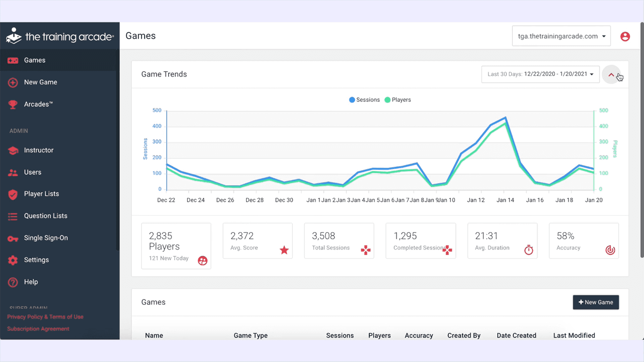Open the user account profile icon

(625, 36)
